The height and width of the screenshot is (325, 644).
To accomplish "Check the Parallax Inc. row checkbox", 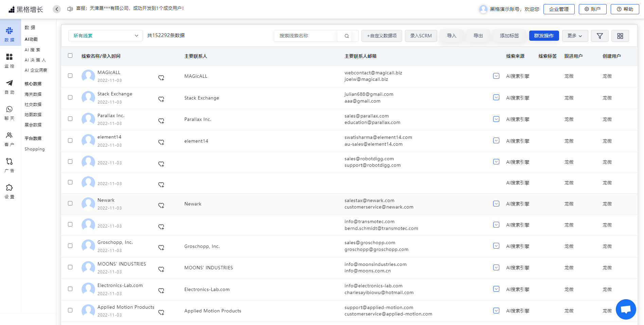I will pyautogui.click(x=70, y=119).
